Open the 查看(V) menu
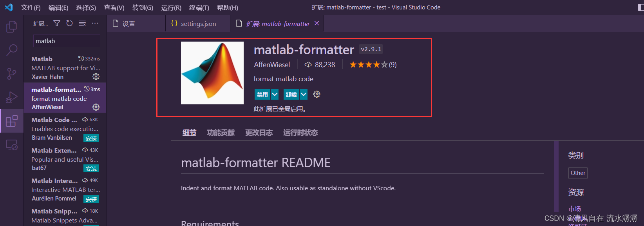 click(114, 7)
